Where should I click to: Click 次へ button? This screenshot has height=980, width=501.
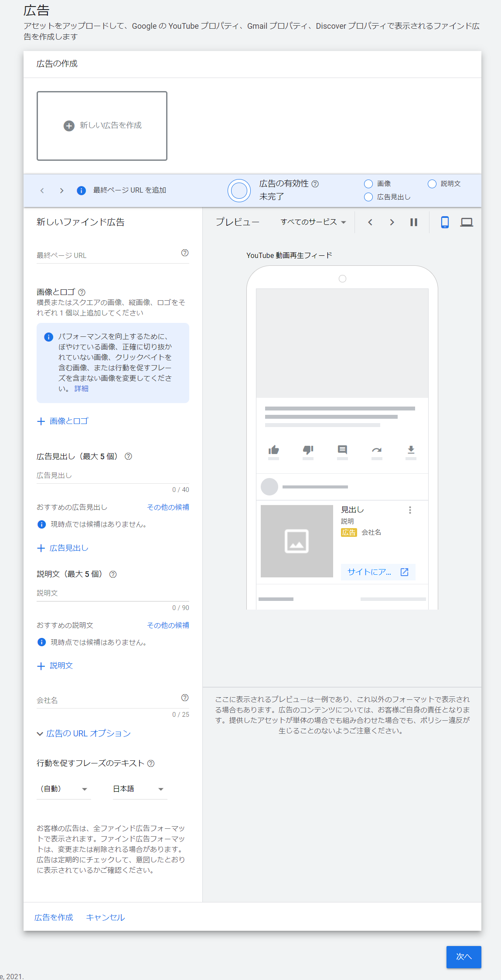click(x=464, y=957)
